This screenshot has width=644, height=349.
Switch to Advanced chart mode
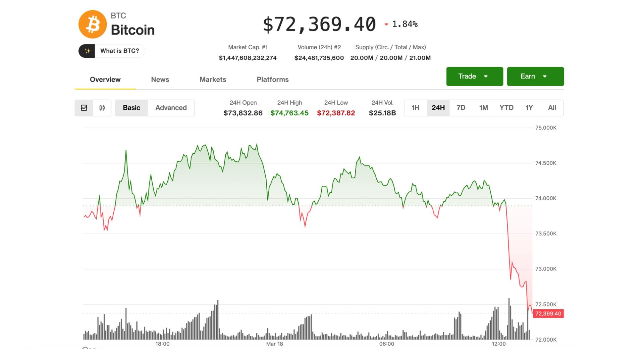pyautogui.click(x=171, y=108)
